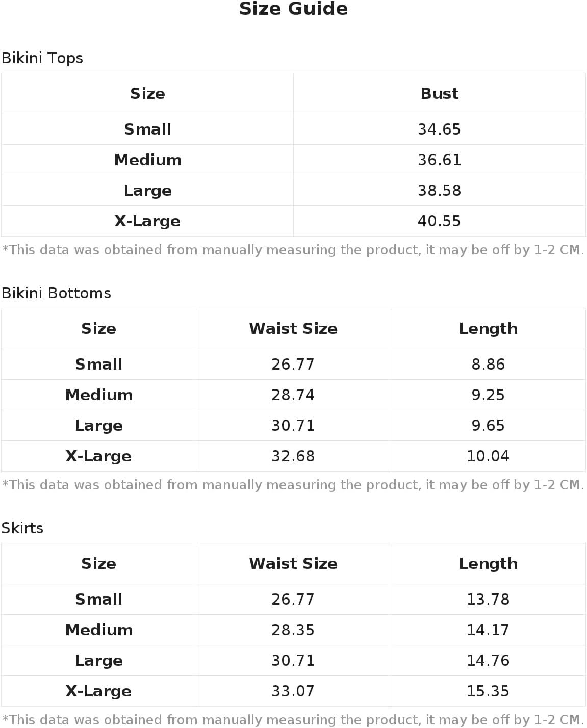Click skirt waist value 28.35

click(x=293, y=630)
